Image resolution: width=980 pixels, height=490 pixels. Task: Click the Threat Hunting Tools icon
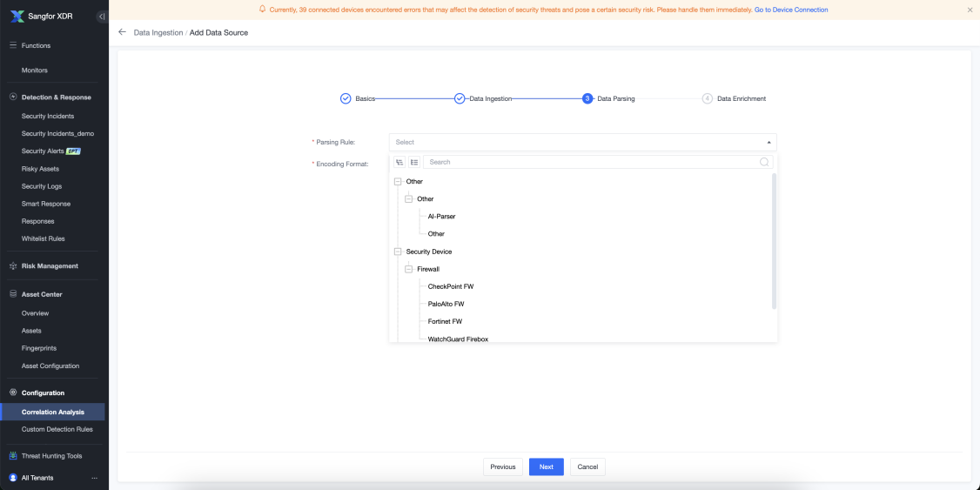click(13, 456)
